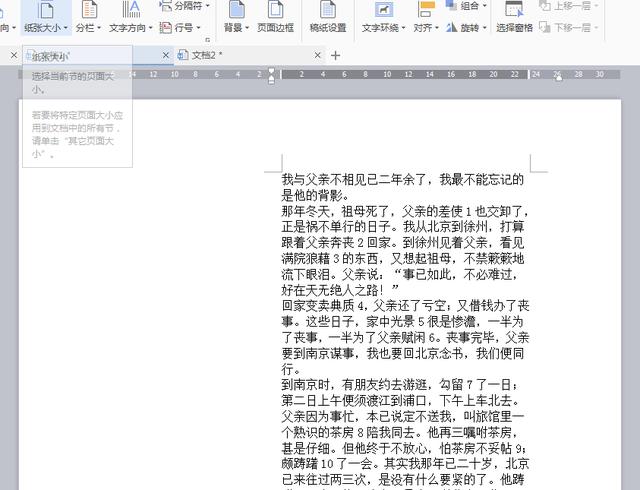Expand the 背景 background dropdown
Image resolution: width=640 pixels, height=490 pixels.
click(x=247, y=28)
